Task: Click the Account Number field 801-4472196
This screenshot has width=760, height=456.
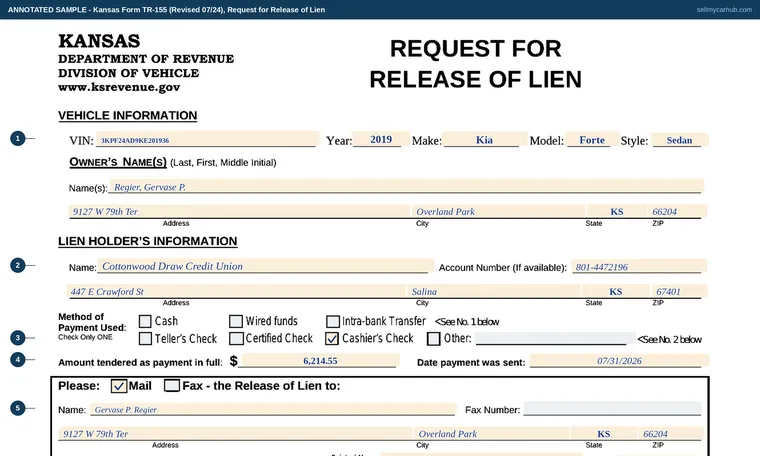Action: point(638,267)
